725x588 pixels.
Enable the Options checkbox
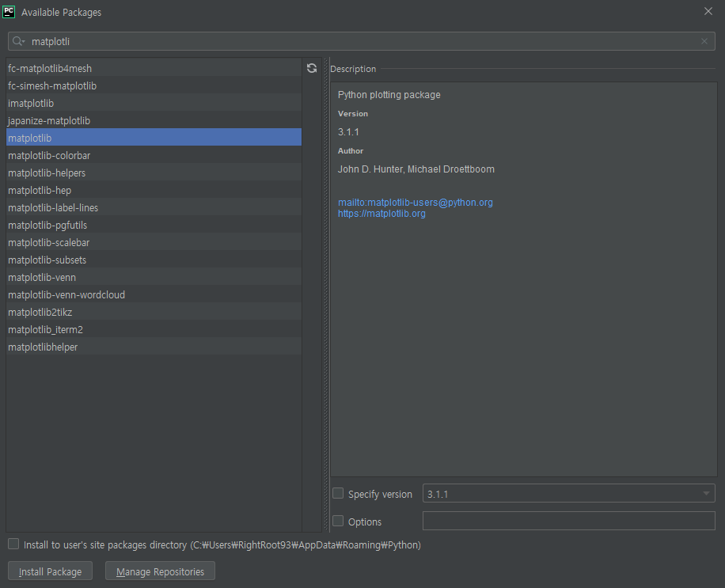click(339, 522)
